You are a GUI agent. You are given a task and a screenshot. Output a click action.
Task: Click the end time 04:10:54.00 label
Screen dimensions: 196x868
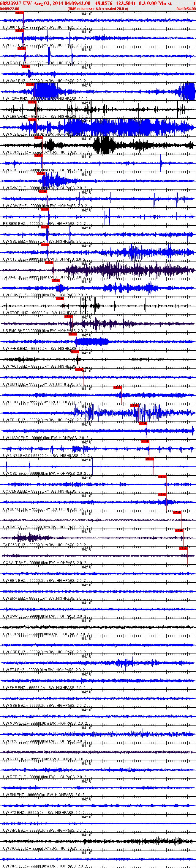click(186, 9)
